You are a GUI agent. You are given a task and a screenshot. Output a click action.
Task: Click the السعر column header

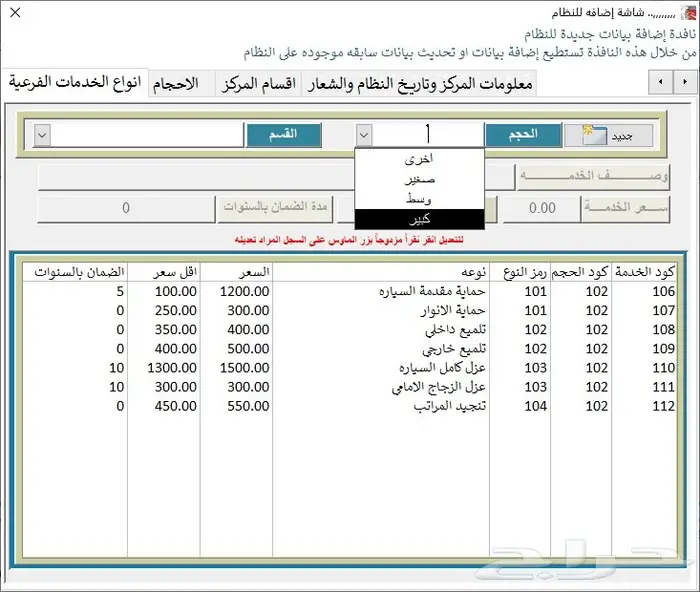(x=237, y=272)
